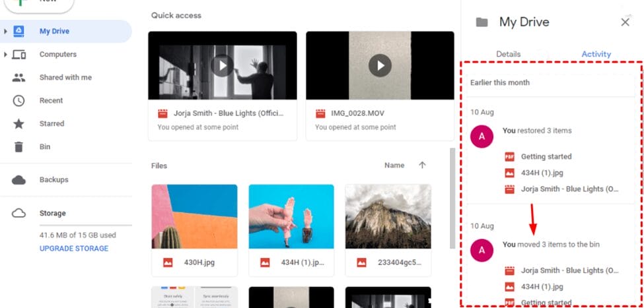Click the Storage cloud outline icon
The height and width of the screenshot is (308, 644).
point(18,213)
